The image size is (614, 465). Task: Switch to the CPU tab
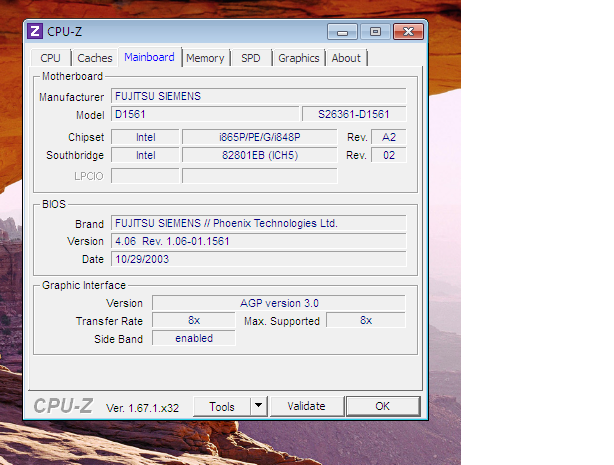(x=51, y=58)
